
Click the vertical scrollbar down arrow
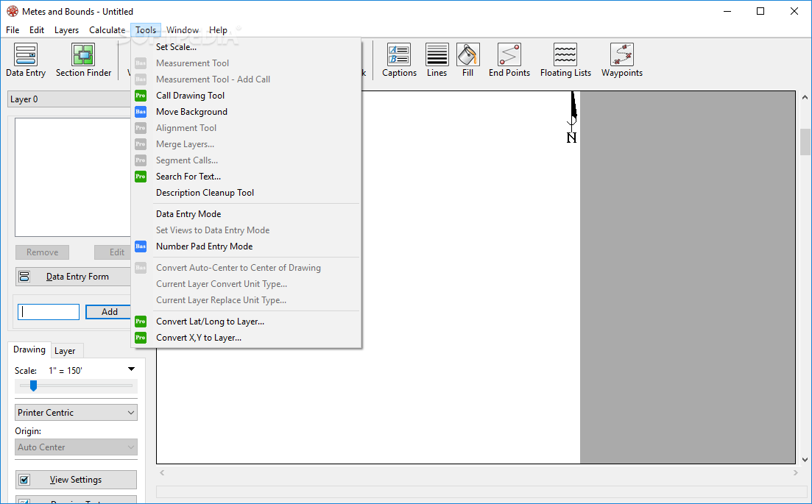[x=805, y=460]
